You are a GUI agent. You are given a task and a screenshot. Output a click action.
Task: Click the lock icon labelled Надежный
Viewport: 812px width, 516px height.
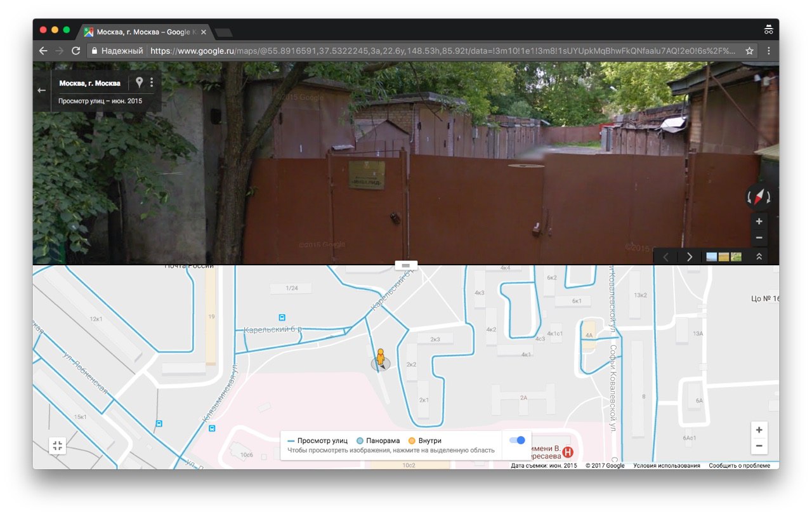pyautogui.click(x=95, y=51)
